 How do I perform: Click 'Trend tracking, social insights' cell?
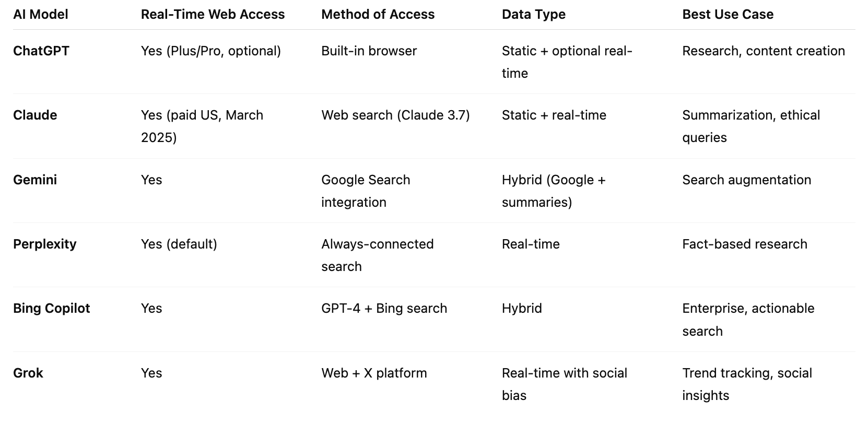(747, 384)
